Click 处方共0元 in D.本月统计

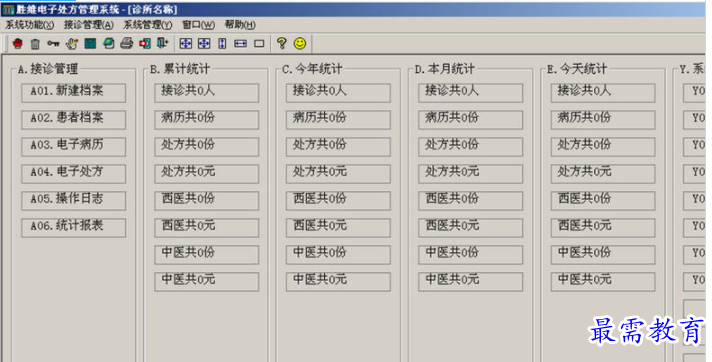click(470, 174)
